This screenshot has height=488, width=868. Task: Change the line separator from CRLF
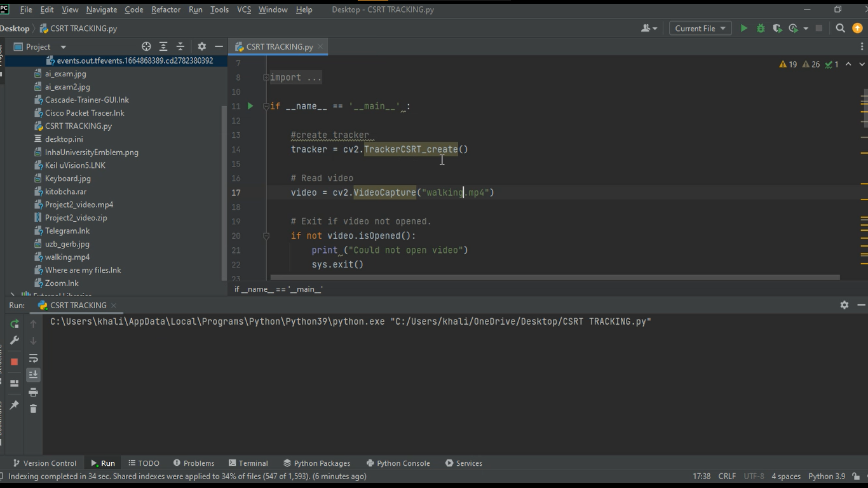726,475
